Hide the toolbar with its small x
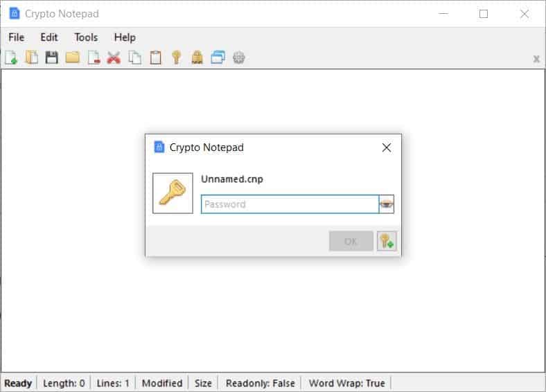The width and height of the screenshot is (546, 392). (x=536, y=59)
